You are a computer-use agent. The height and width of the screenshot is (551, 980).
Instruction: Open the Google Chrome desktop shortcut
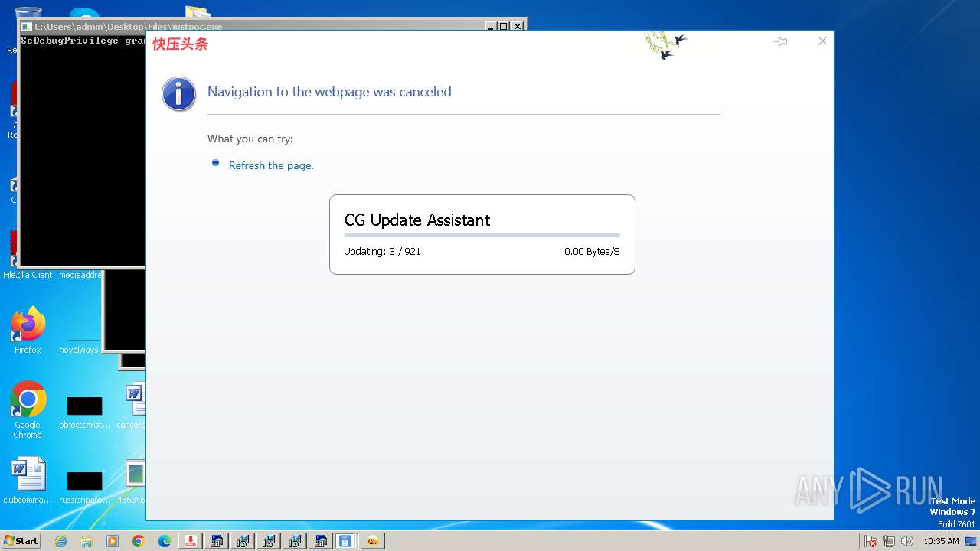(x=28, y=410)
